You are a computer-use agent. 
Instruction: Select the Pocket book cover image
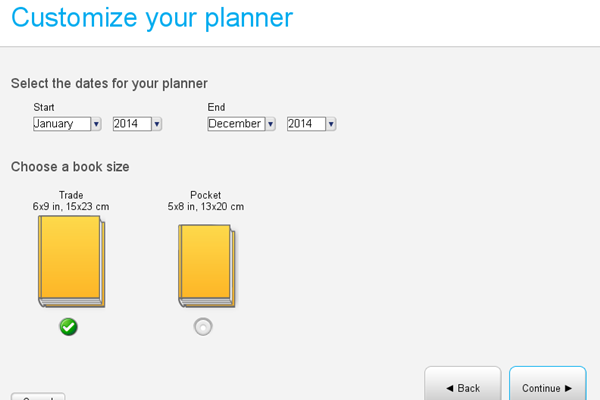[207, 266]
